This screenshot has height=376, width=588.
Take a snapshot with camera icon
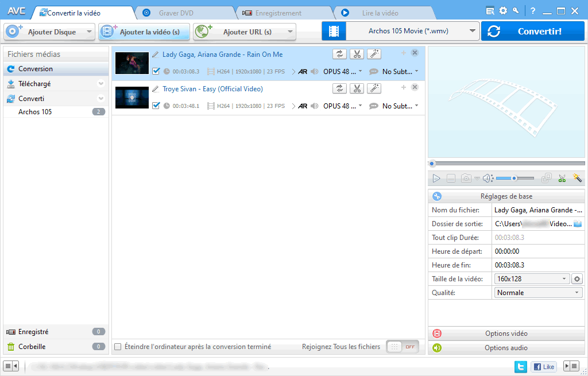pyautogui.click(x=466, y=178)
